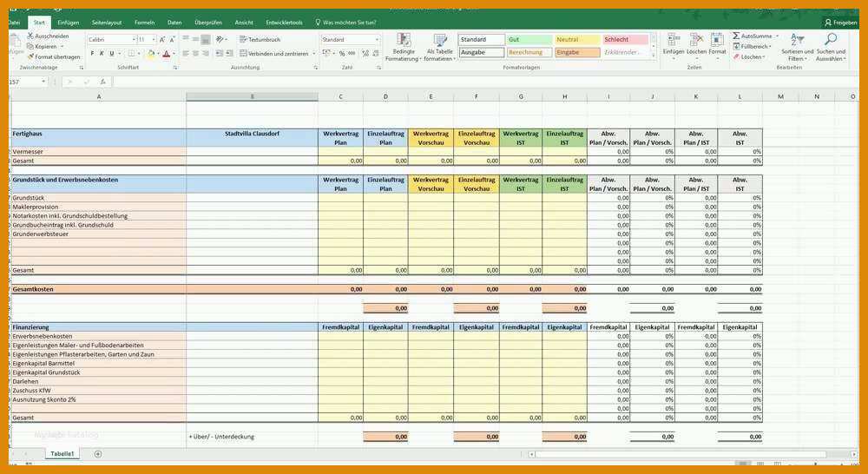Apply the yellow fill color bucket
This screenshot has height=474, width=868.
tap(151, 54)
